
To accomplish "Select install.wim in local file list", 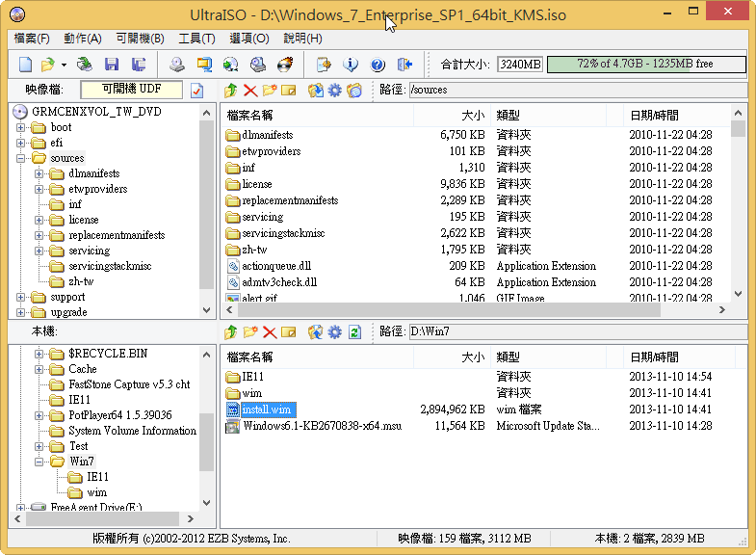I will pos(267,410).
